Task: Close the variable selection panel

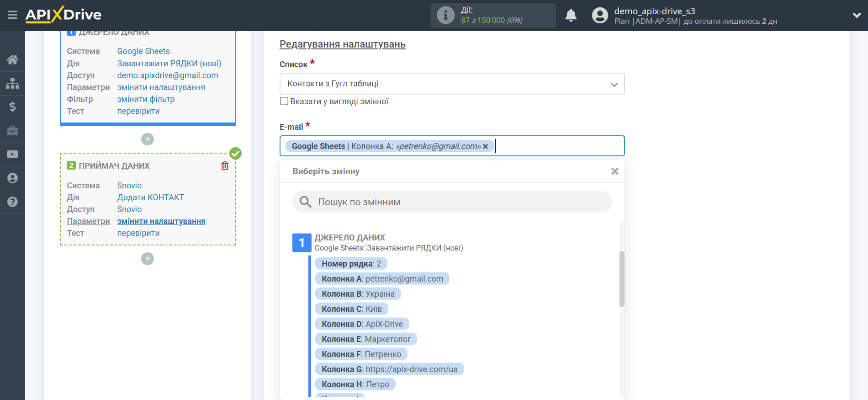Action: [615, 171]
